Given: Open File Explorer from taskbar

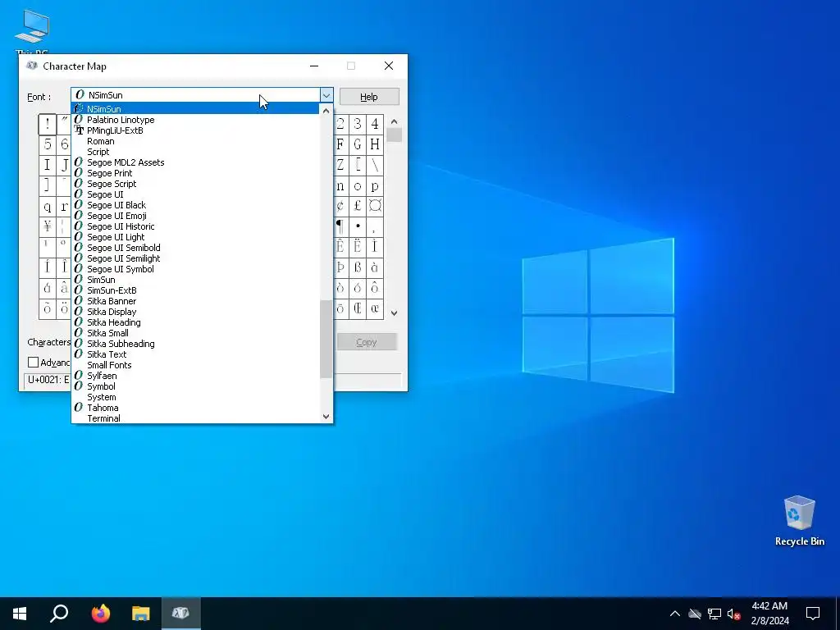Looking at the screenshot, I should 141,614.
